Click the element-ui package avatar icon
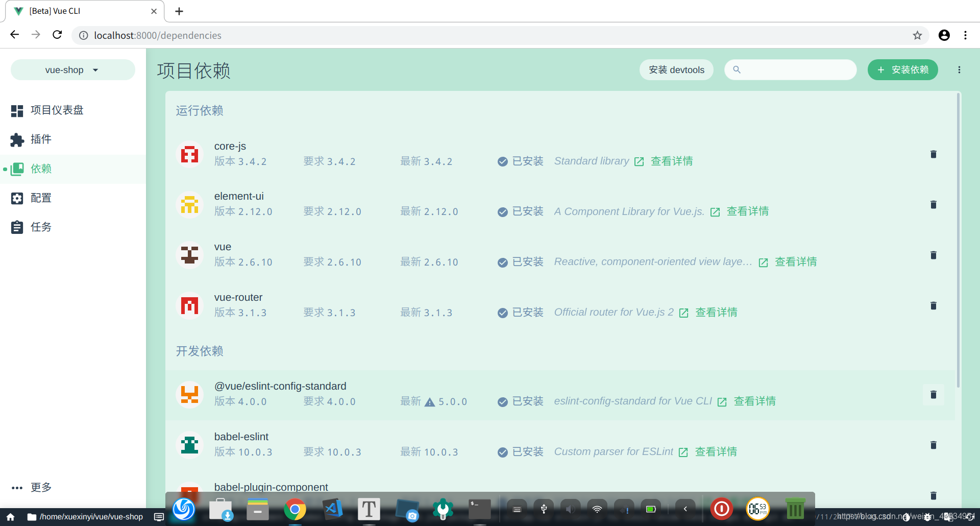 point(189,205)
